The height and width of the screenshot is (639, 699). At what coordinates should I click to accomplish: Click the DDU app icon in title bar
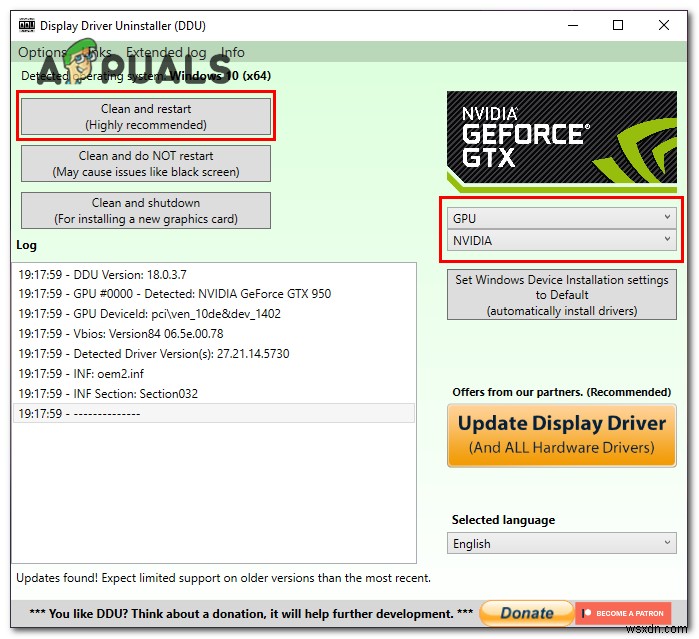(x=27, y=25)
